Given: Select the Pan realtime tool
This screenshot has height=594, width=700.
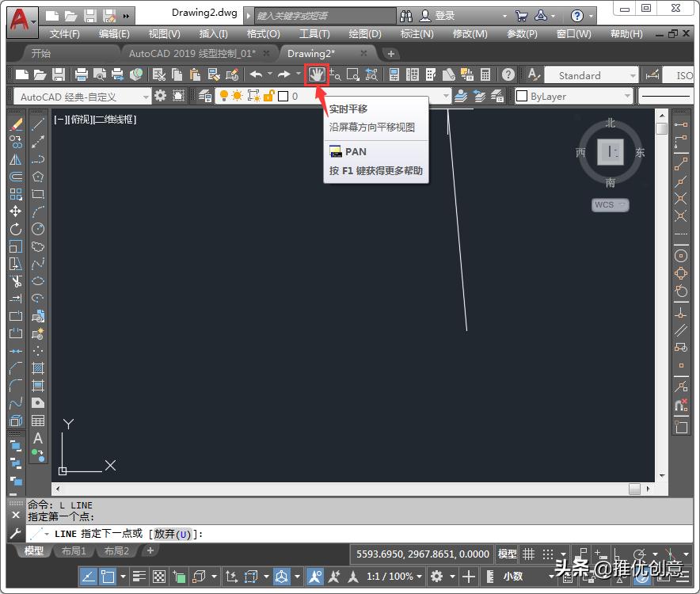Looking at the screenshot, I should tap(316, 74).
